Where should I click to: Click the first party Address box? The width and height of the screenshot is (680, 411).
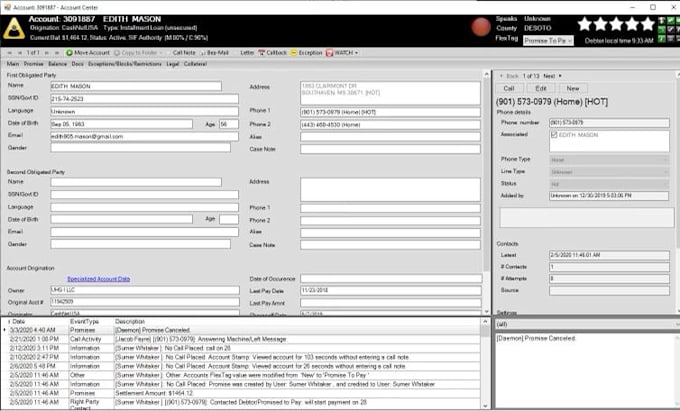tap(390, 93)
